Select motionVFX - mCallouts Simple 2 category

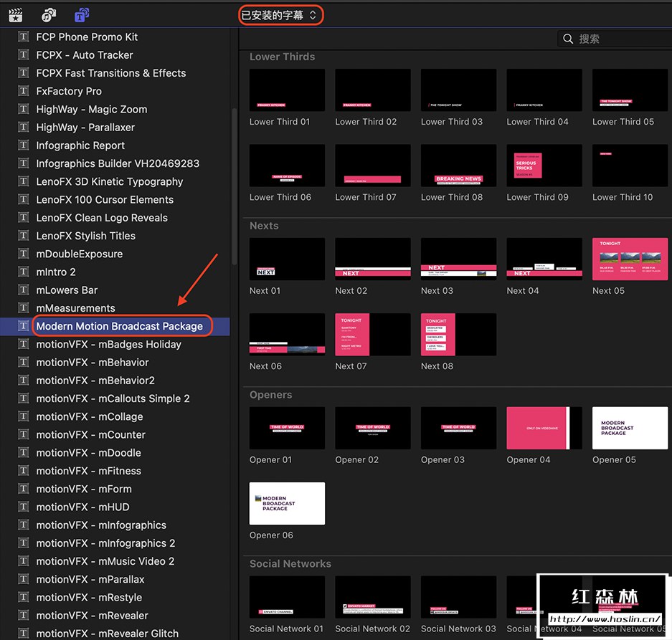coord(115,398)
